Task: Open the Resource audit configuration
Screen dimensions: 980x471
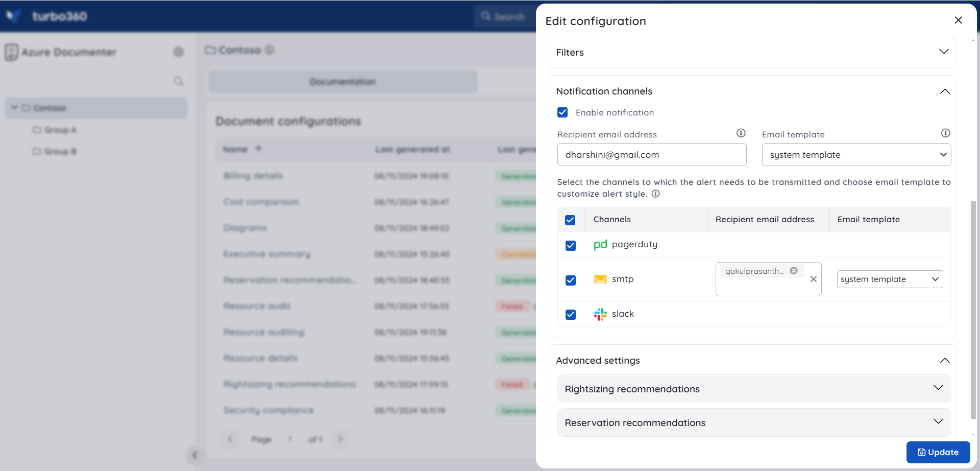Action: 257,306
